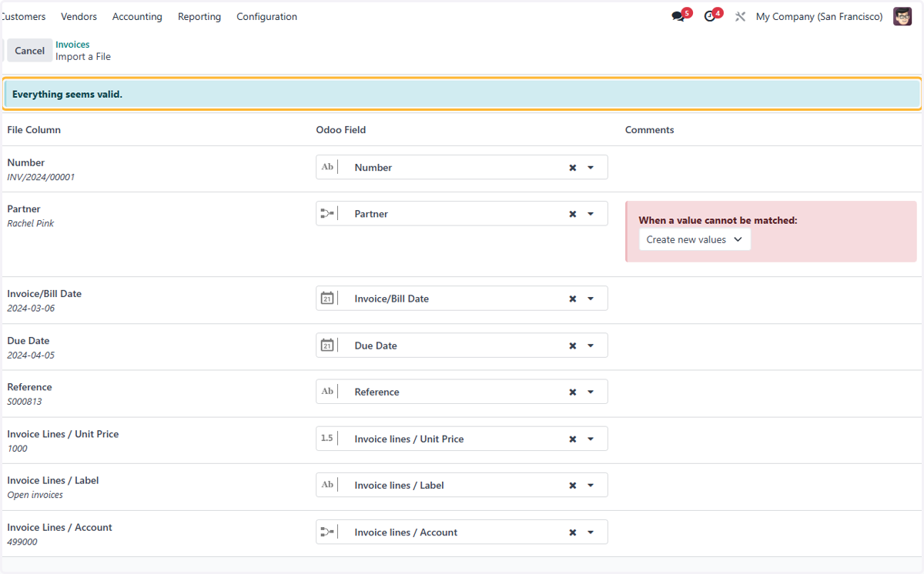The width and height of the screenshot is (924, 574).
Task: Click the 'Everything seems valid.' message
Action: pyautogui.click(x=67, y=94)
